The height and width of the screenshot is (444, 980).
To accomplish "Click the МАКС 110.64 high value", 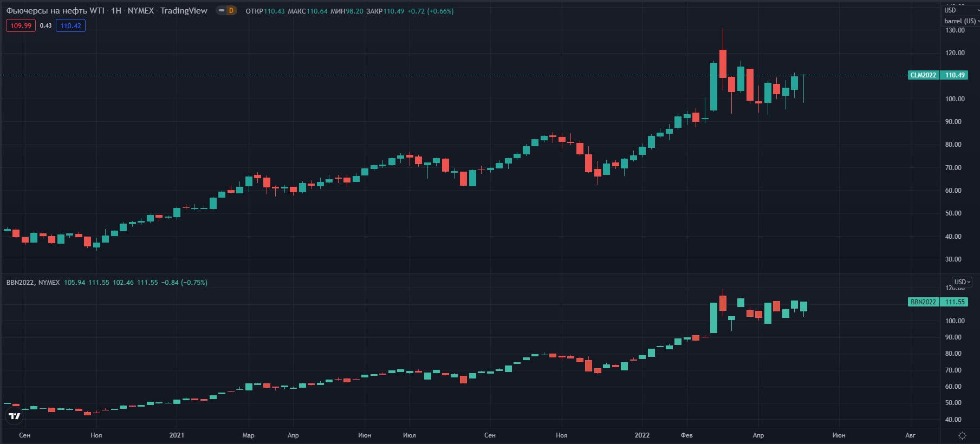I will tap(308, 11).
